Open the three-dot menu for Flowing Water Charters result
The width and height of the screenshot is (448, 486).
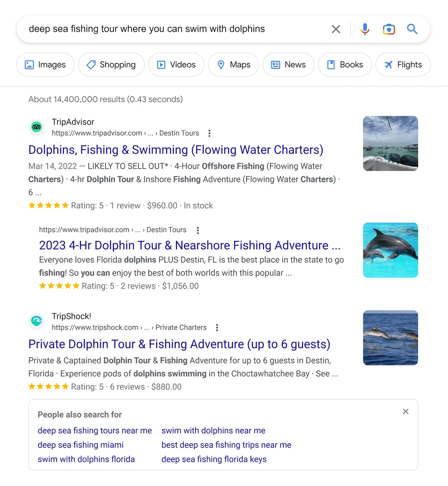[209, 133]
